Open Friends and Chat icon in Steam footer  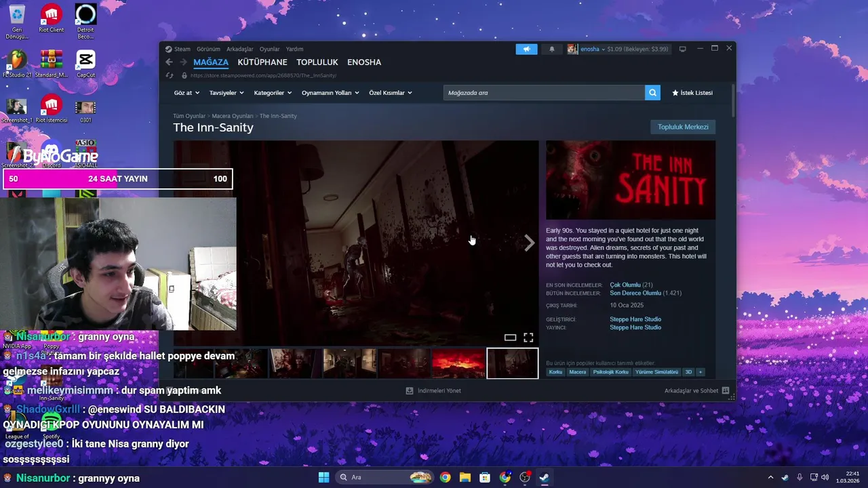(x=726, y=390)
